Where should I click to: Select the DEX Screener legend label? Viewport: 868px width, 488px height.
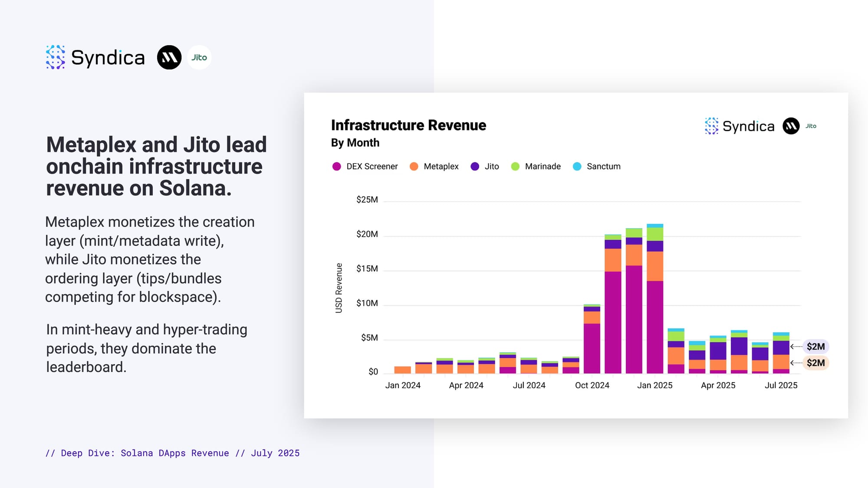[372, 167]
